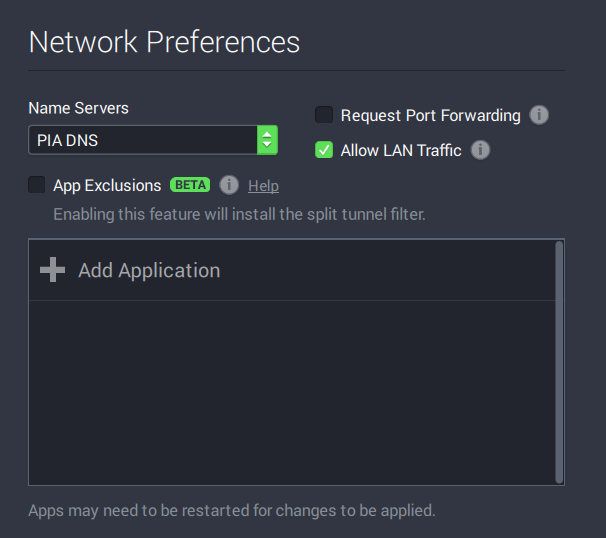The height and width of the screenshot is (538, 606).
Task: Click the Allow LAN Traffic label
Action: (401, 150)
